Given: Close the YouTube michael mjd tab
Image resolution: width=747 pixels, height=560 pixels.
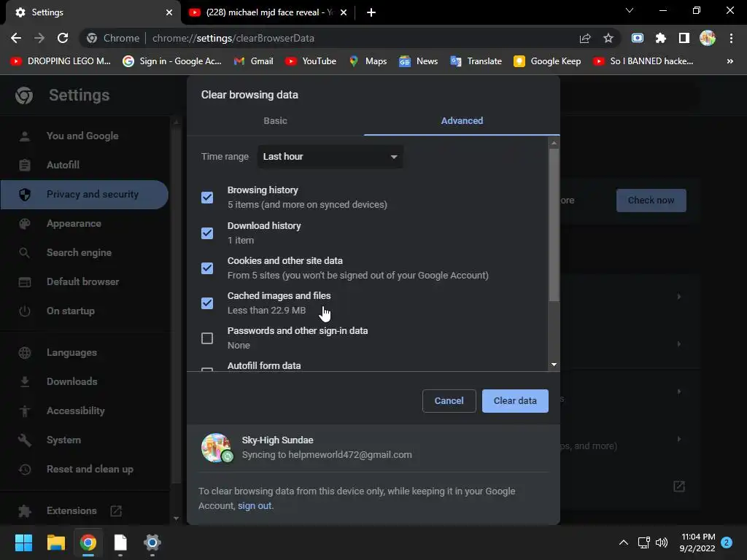Looking at the screenshot, I should click(x=343, y=12).
